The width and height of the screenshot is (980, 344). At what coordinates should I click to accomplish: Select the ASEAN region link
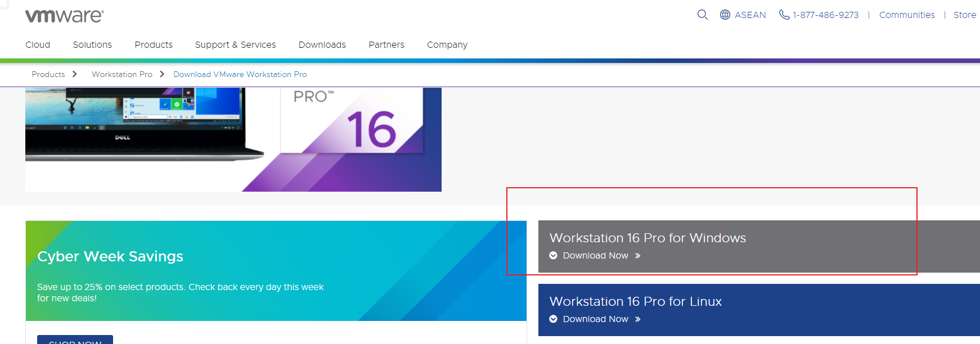750,15
